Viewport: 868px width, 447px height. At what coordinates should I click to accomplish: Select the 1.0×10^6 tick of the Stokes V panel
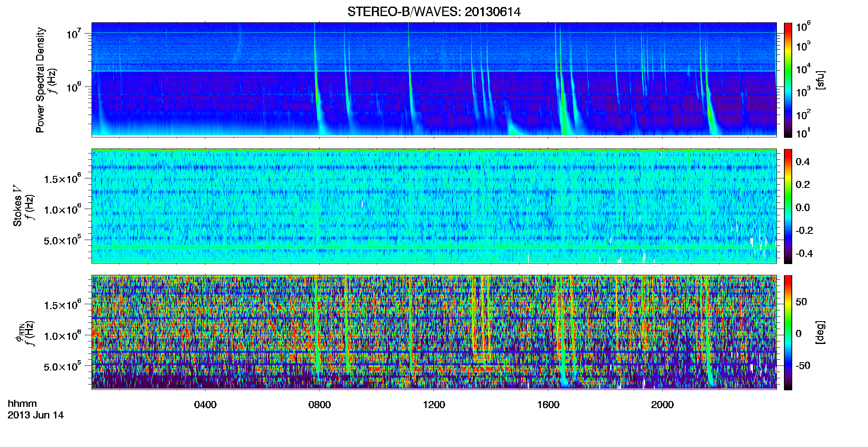coord(63,209)
